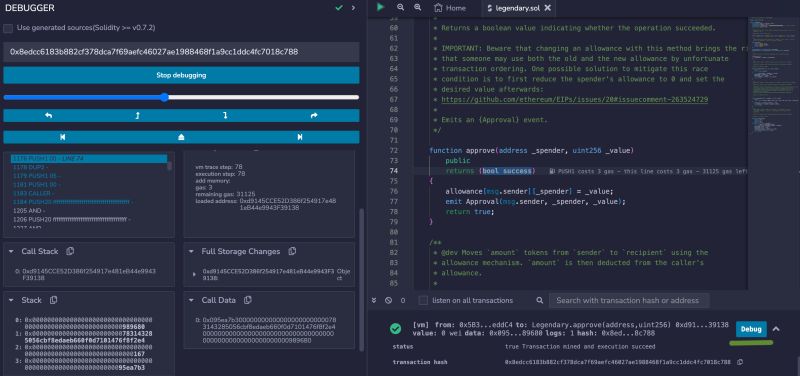Collapse the Call Data section
The image size is (800, 376).
[191, 300]
